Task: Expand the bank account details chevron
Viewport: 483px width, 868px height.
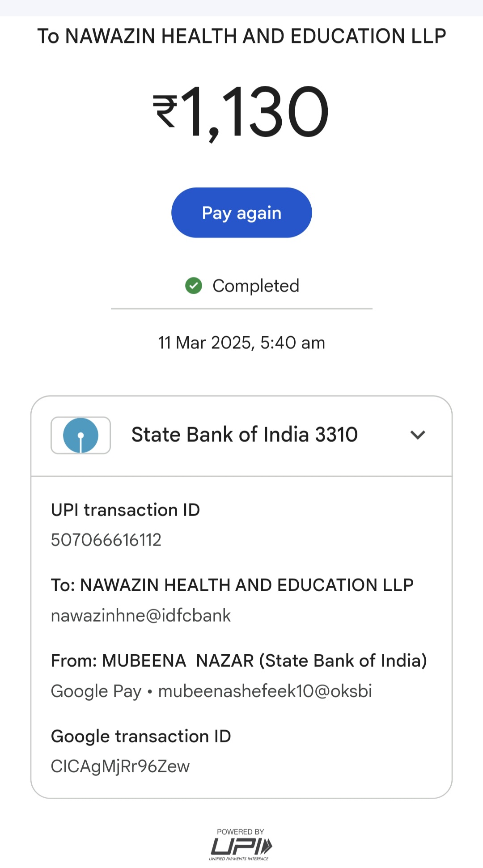Action: point(418,435)
